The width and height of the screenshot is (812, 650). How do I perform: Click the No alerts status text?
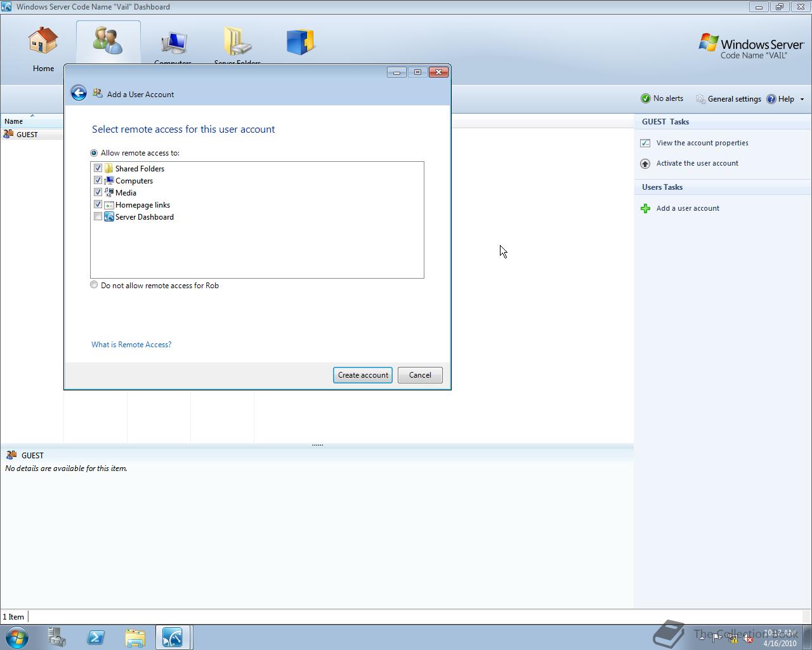click(668, 98)
